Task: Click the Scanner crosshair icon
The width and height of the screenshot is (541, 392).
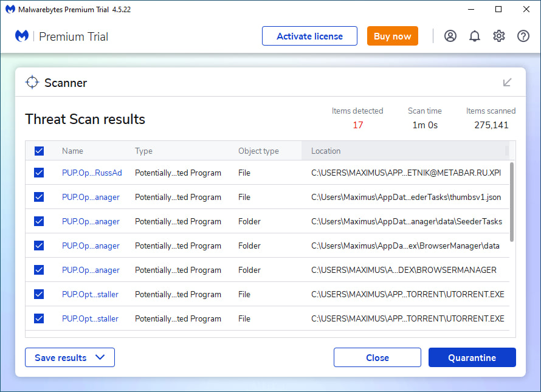Action: 32,82
